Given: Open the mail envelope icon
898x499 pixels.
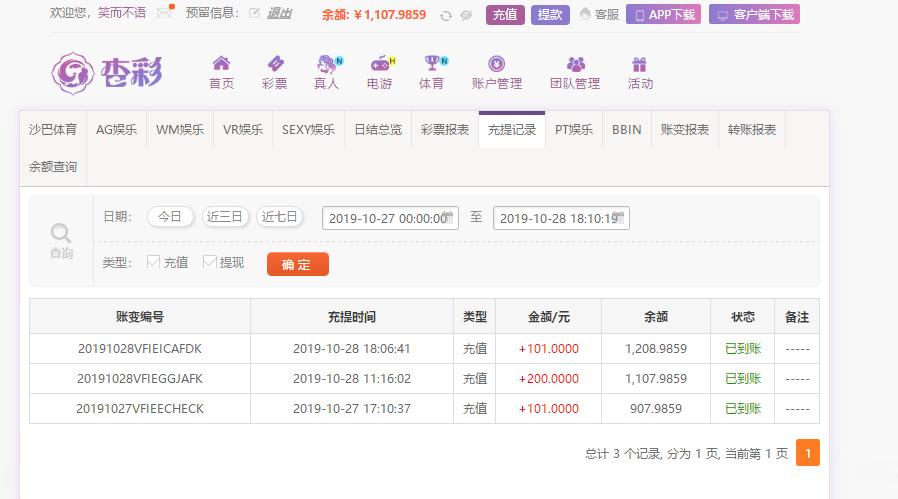Looking at the screenshot, I should pos(164,13).
